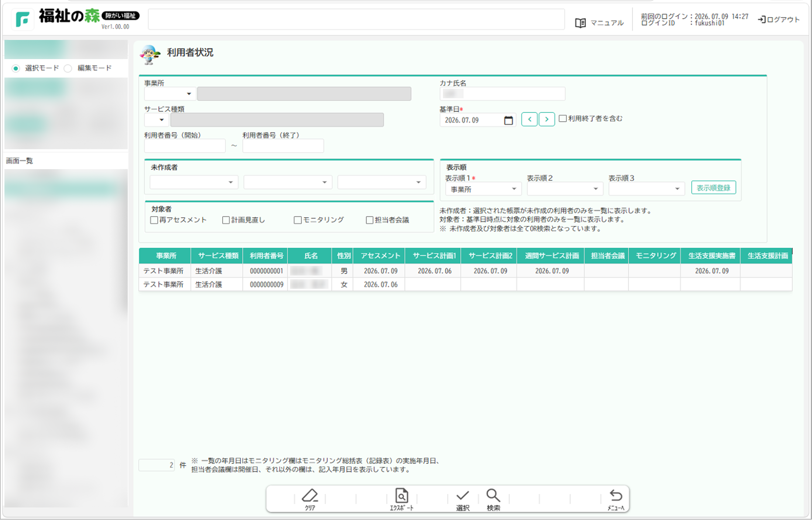Click the サービス計画2 column header
This screenshot has width=812, height=520.
[489, 256]
